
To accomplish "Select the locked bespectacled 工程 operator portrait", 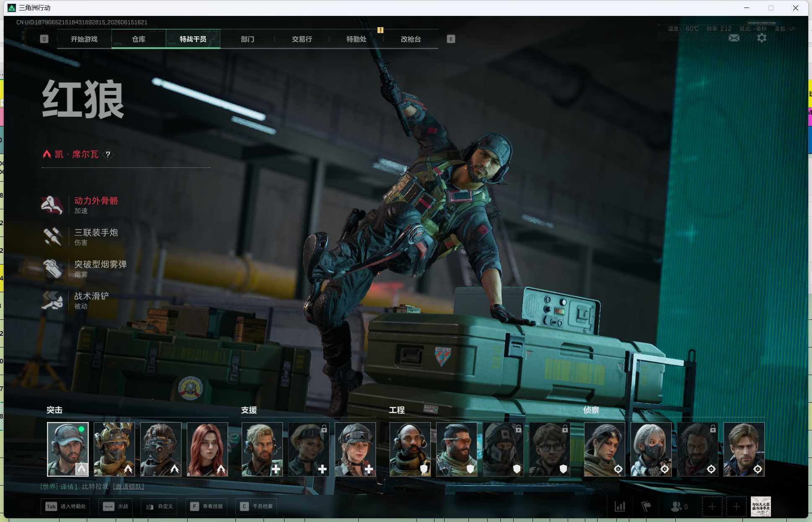I will pos(550,449).
